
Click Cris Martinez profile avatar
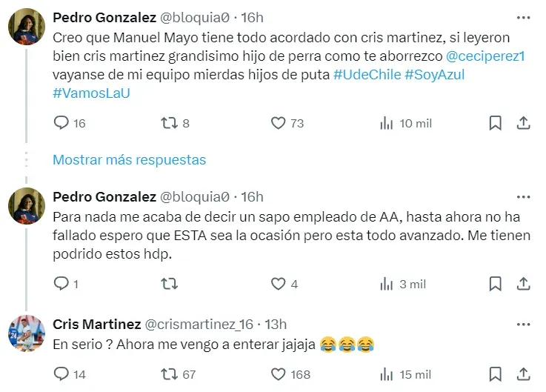[29, 334]
